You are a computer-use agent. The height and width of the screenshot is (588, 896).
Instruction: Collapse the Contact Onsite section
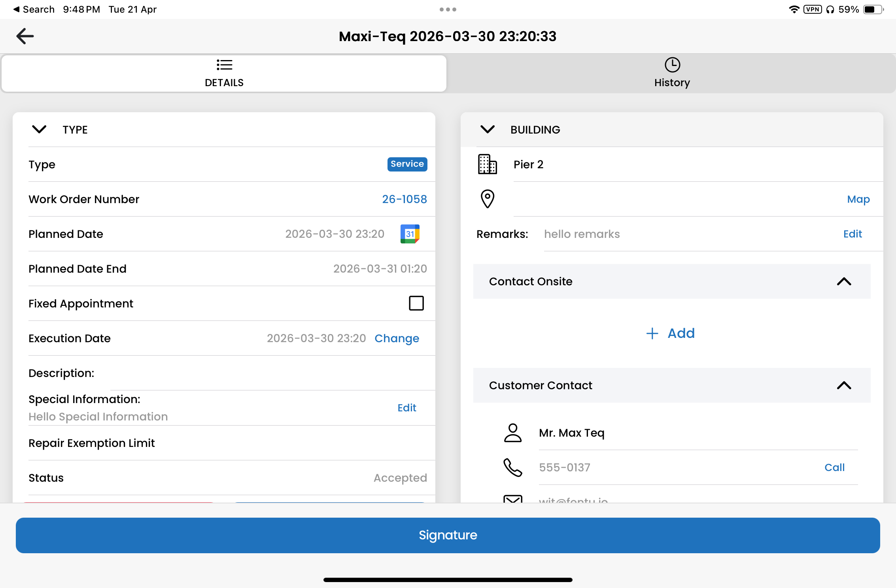(x=844, y=281)
